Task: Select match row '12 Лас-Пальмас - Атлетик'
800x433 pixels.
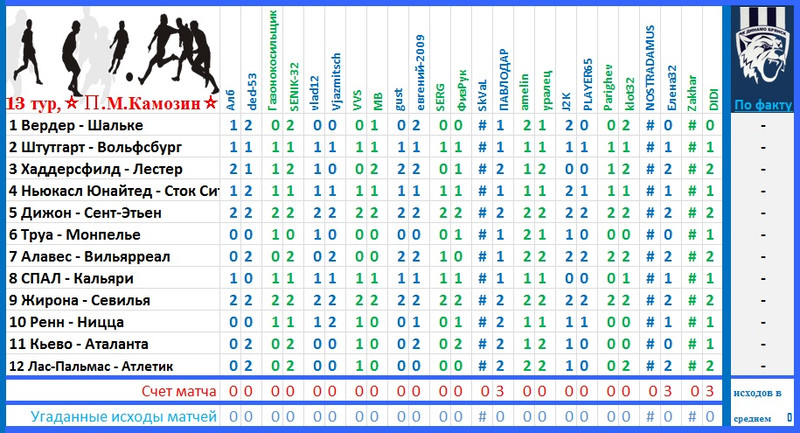Action: click(91, 367)
